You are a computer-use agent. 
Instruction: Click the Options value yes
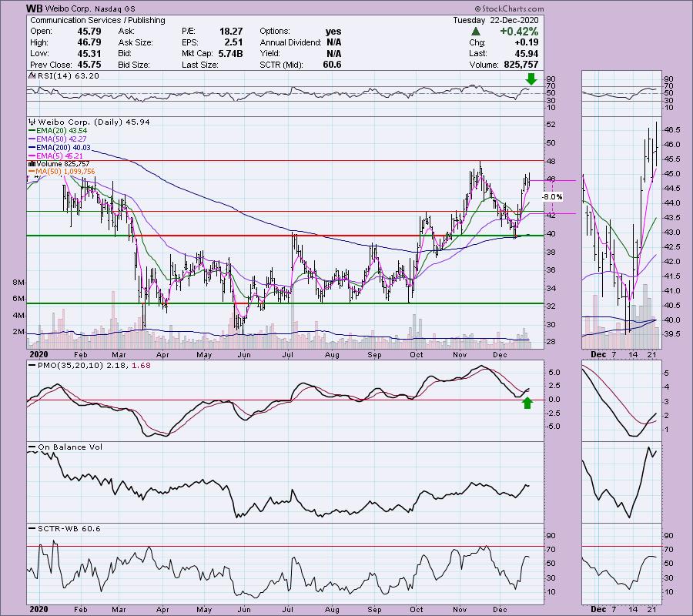333,32
